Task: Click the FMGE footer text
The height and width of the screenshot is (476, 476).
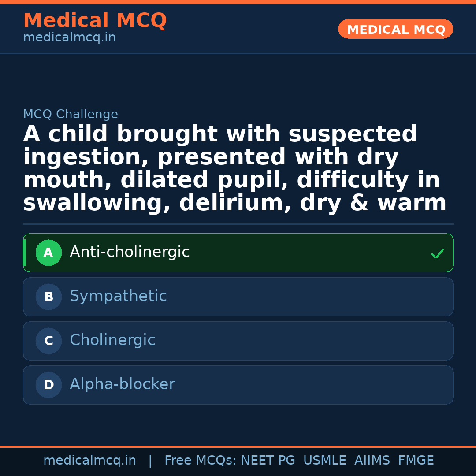Action: 416,461
